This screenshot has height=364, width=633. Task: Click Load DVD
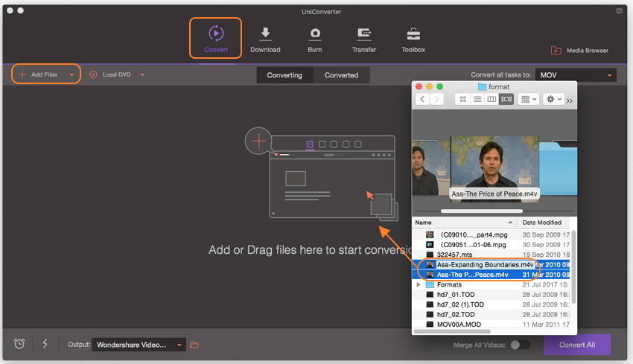[110, 74]
